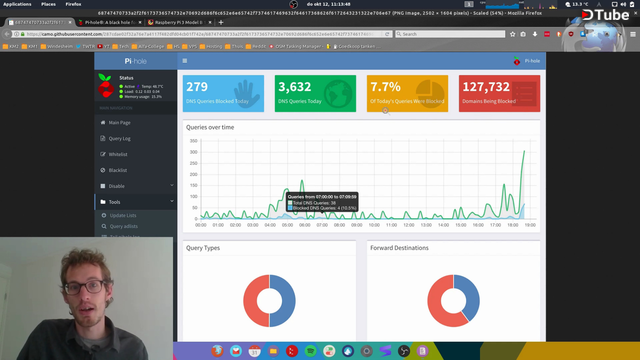Reload the page with the refresh icon
This screenshot has height=360, width=640.
(387, 34)
